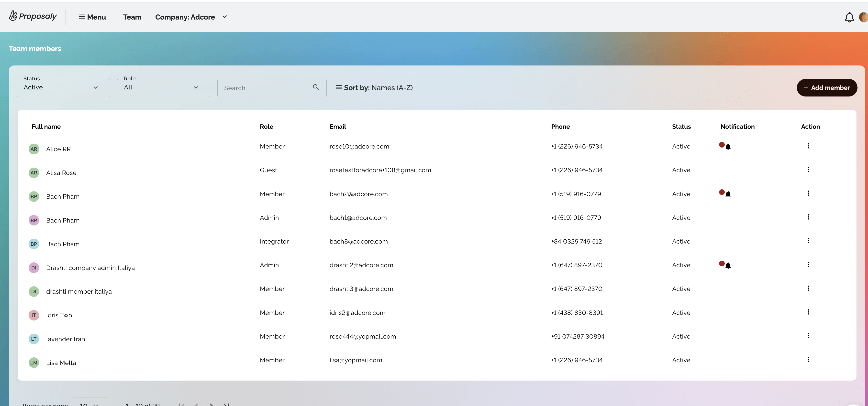Click the lavender tran LT avatar
868x406 pixels.
34,339
